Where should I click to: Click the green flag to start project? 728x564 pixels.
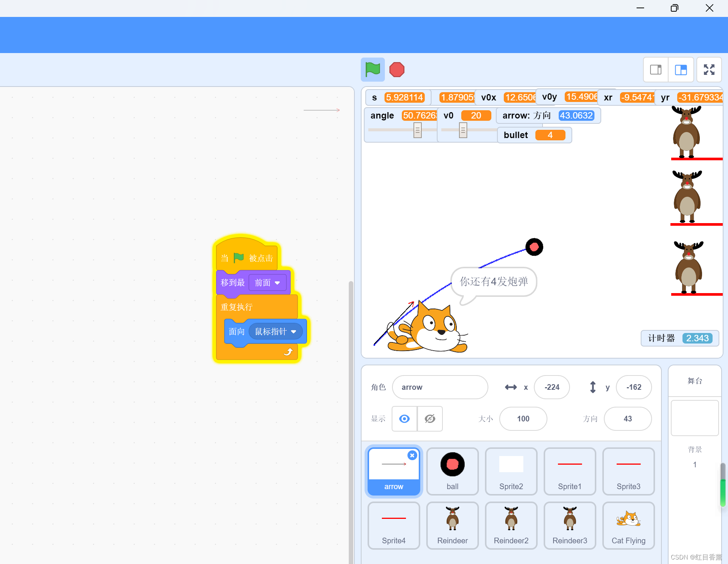(x=372, y=70)
